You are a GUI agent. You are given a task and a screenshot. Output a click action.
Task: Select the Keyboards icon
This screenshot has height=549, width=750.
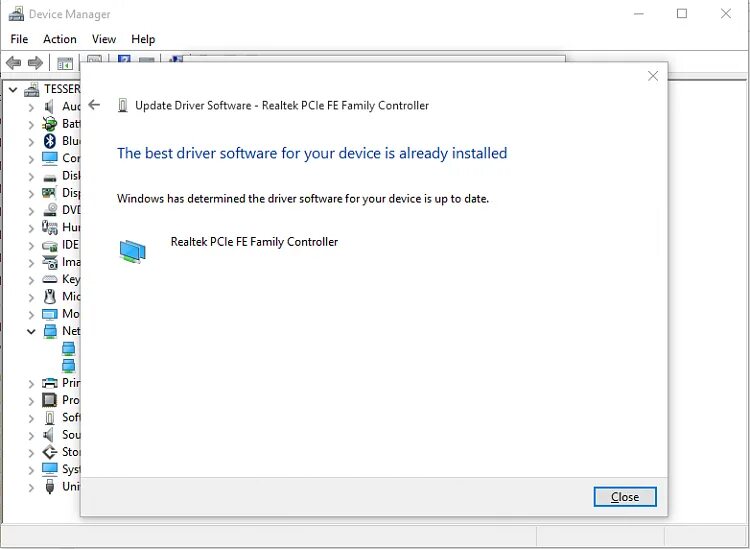pyautogui.click(x=49, y=279)
